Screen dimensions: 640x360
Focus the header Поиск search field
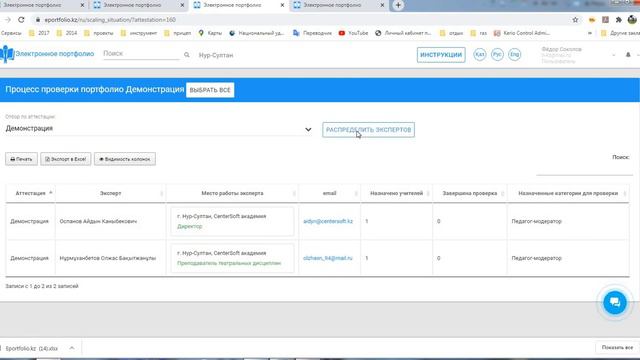coord(141,54)
